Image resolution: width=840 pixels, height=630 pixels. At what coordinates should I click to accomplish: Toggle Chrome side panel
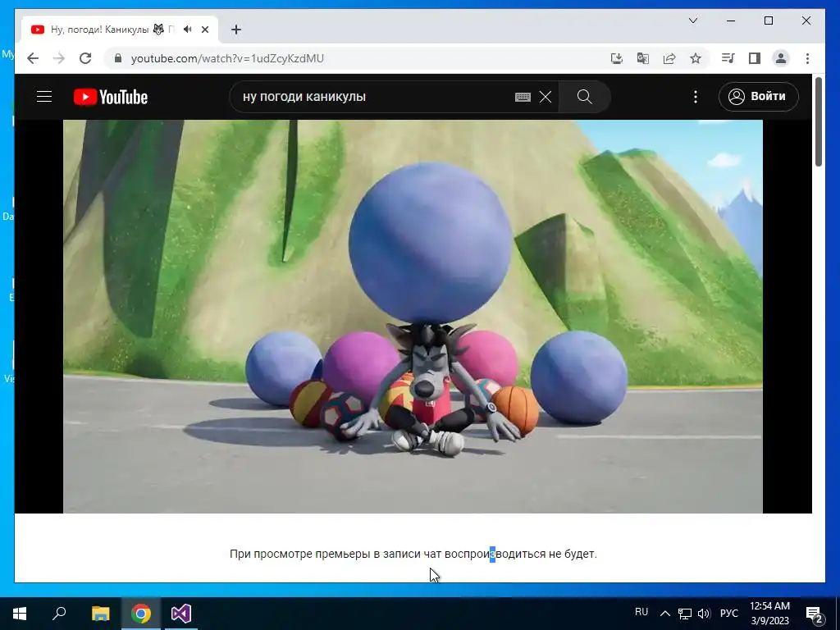tap(755, 58)
